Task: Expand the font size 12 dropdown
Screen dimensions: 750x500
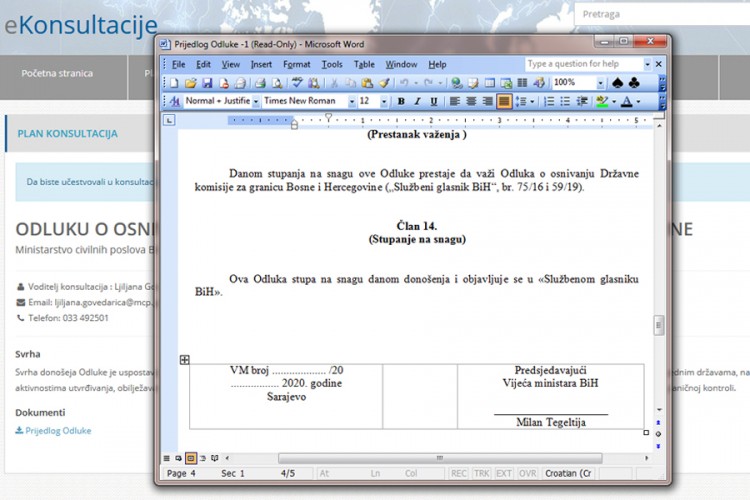Action: click(x=384, y=102)
